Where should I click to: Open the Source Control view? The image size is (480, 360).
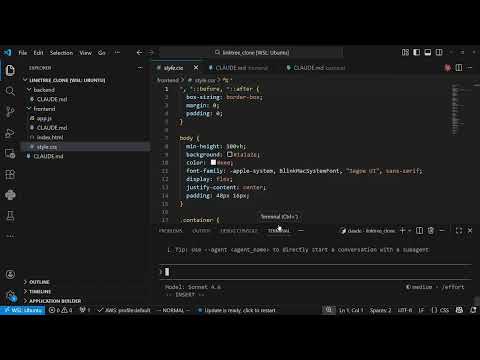(x=10, y=112)
